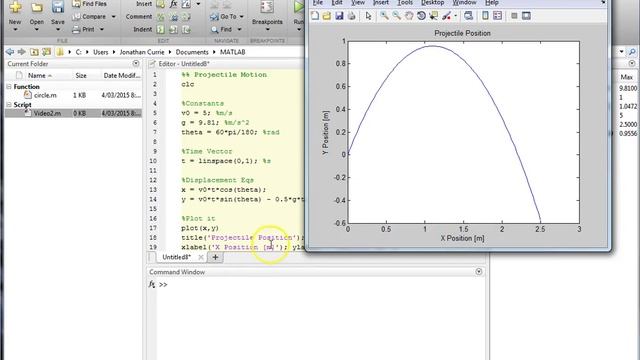Screen dimensions: 640x360
Task: Toggle Data Cursor tool in figure toolbar
Action: pos(433,16)
